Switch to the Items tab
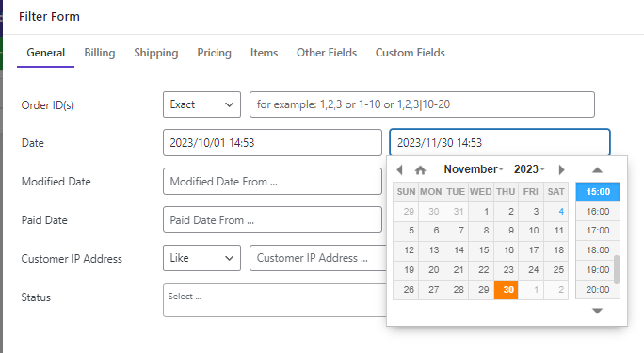 pos(264,53)
